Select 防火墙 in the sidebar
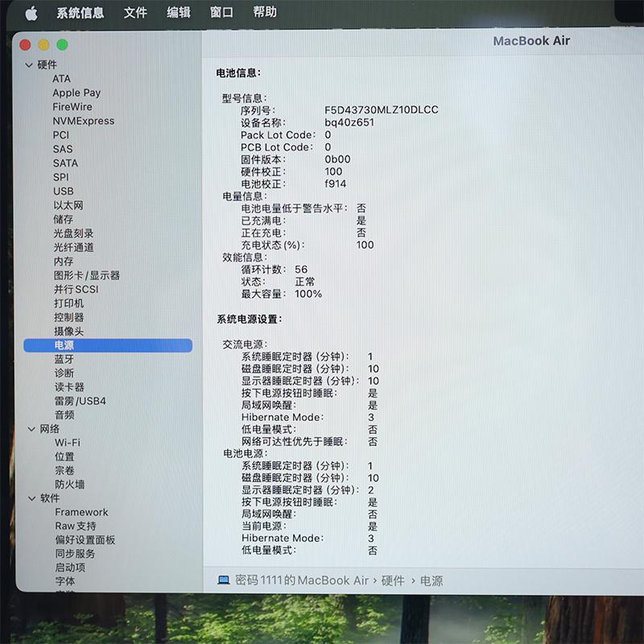This screenshot has width=644, height=644. click(x=70, y=485)
